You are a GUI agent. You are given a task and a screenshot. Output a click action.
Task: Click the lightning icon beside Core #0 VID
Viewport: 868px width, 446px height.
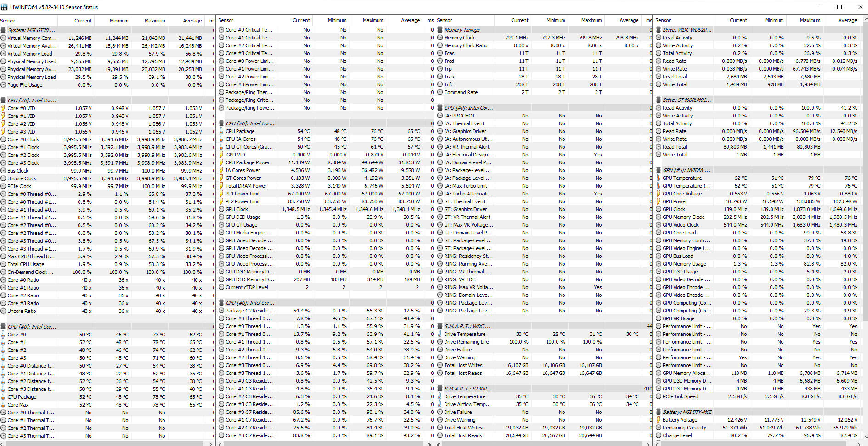[x=3, y=108]
